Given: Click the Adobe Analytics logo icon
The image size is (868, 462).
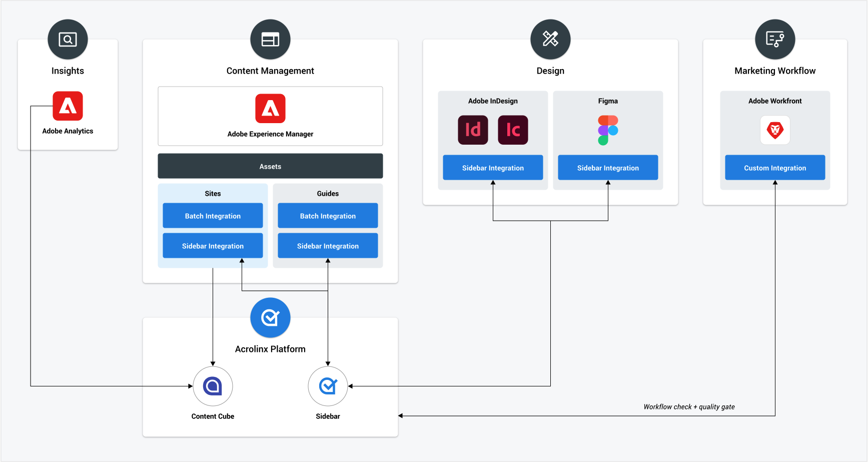Looking at the screenshot, I should (x=68, y=106).
